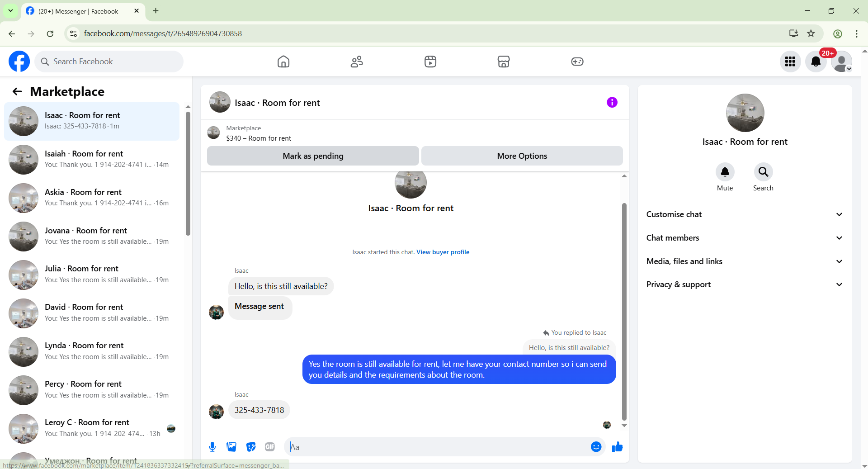Open the Facebook menu grid icon
This screenshot has width=868, height=469.
tap(790, 62)
